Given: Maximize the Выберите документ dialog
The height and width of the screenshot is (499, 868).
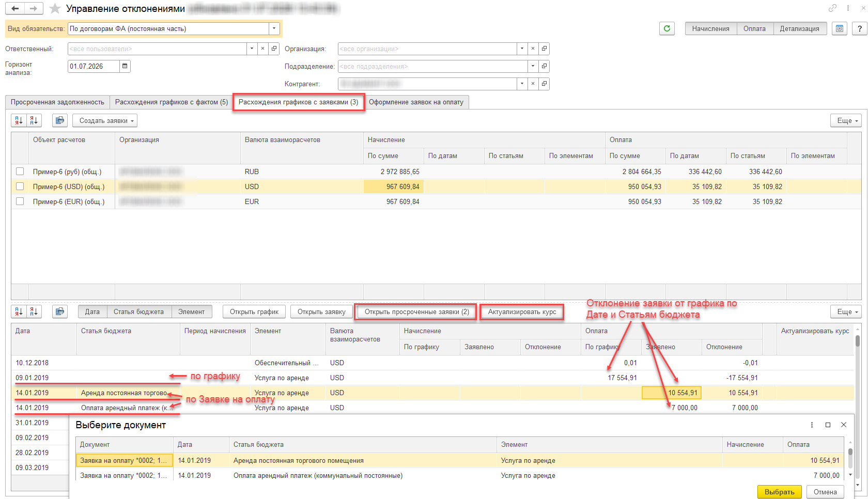Looking at the screenshot, I should tap(828, 425).
